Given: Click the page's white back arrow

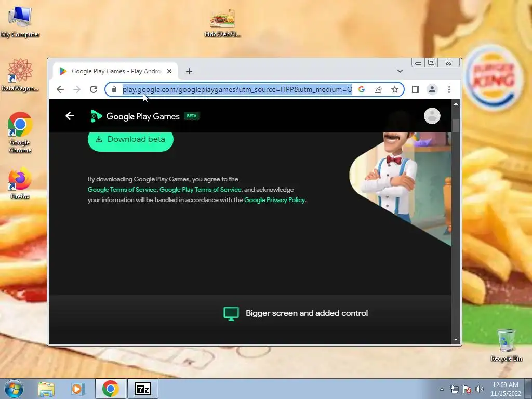Looking at the screenshot, I should (x=70, y=116).
